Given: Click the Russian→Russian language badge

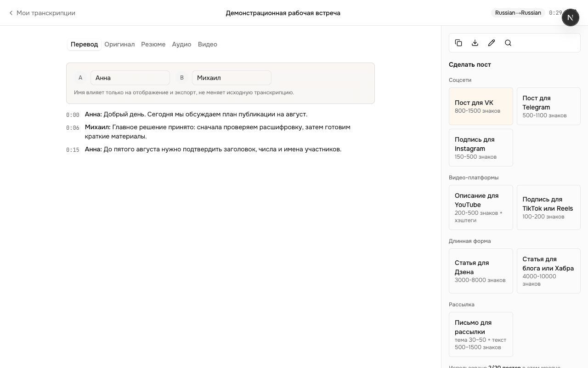Looking at the screenshot, I should pos(518,13).
